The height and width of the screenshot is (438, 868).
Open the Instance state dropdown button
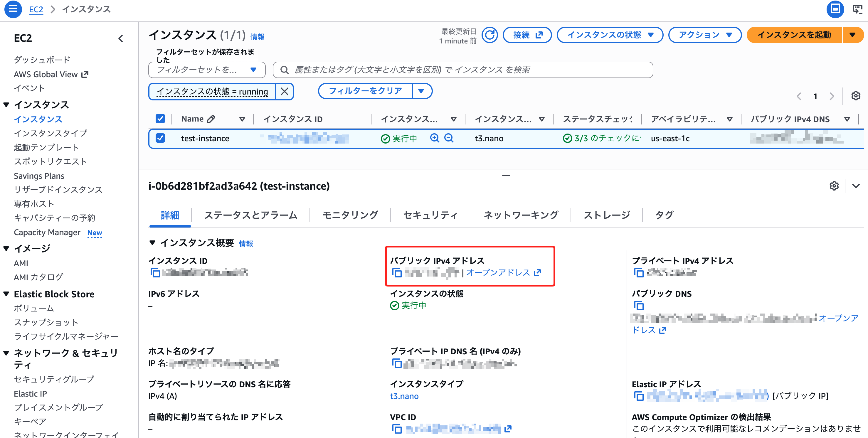click(610, 35)
